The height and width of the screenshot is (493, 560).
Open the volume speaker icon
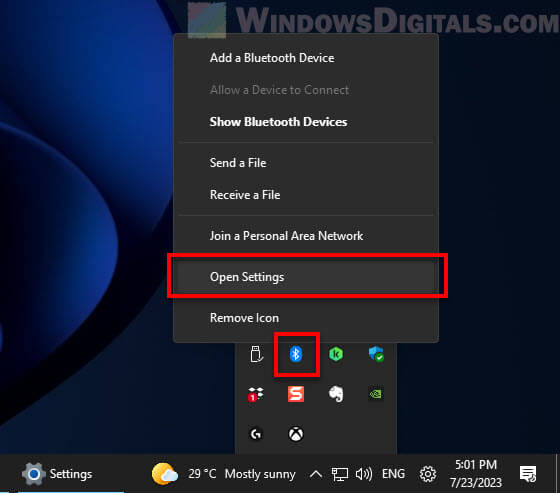(x=364, y=474)
